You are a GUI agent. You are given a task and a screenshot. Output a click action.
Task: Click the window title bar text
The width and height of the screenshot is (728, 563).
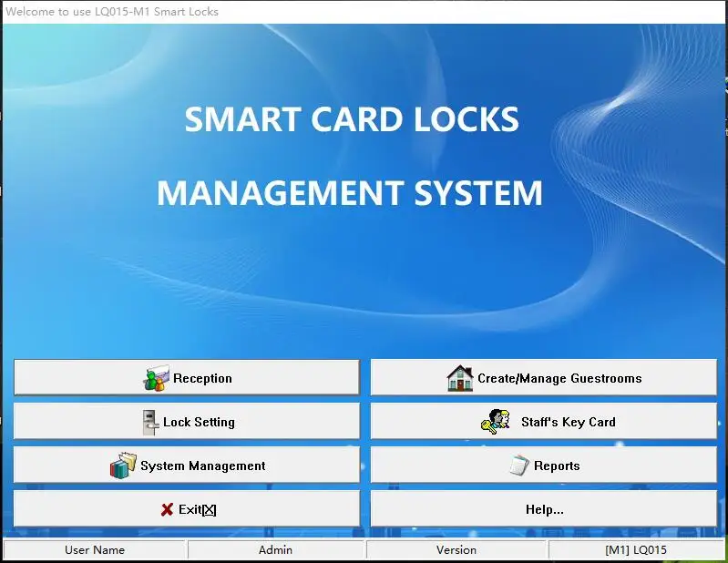click(112, 12)
